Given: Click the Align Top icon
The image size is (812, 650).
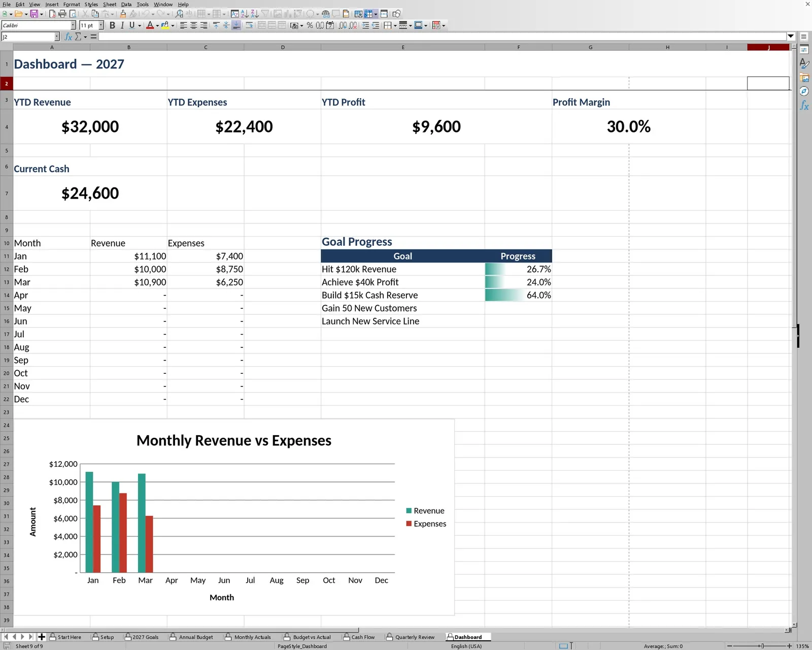Looking at the screenshot, I should [216, 25].
